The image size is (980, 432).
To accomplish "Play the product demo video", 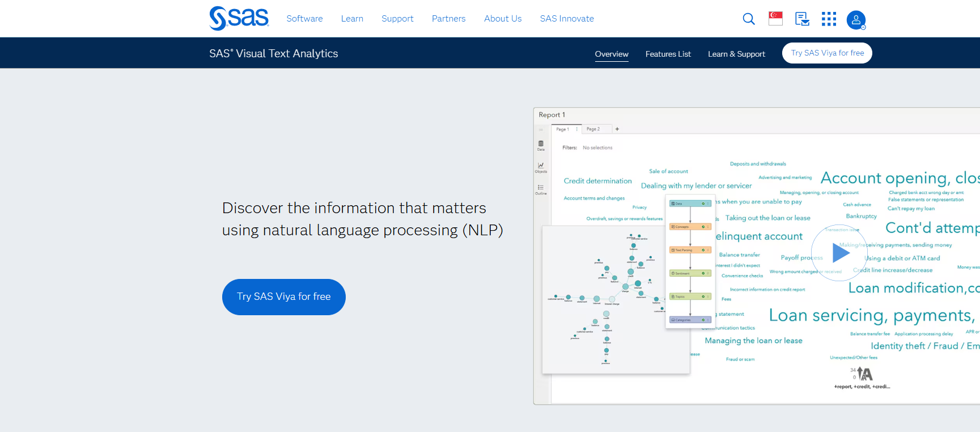I will [x=839, y=253].
